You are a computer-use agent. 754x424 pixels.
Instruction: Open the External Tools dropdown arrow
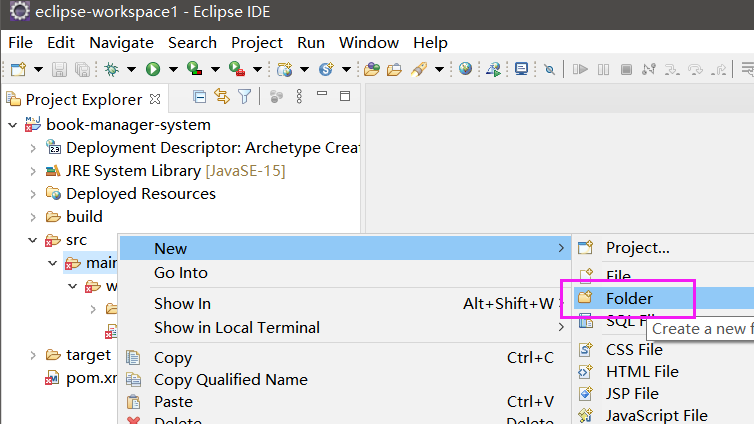(x=257, y=70)
